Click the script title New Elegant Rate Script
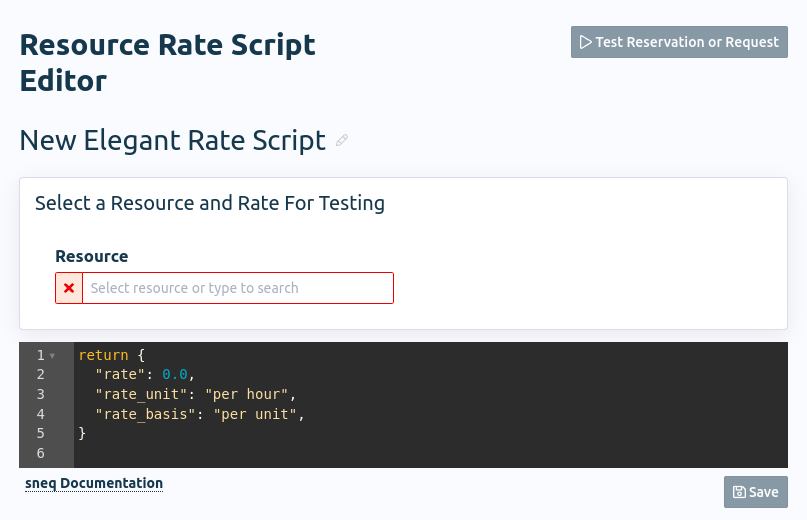This screenshot has width=807, height=520. click(172, 140)
